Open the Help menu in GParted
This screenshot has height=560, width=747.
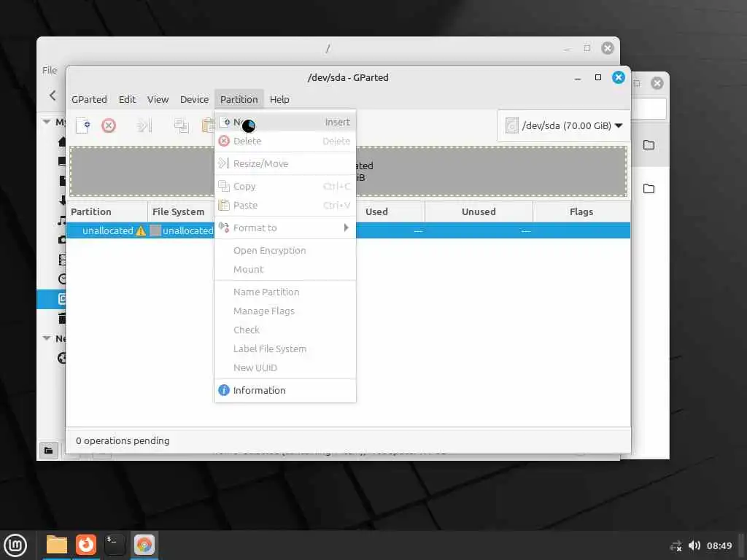tap(279, 99)
